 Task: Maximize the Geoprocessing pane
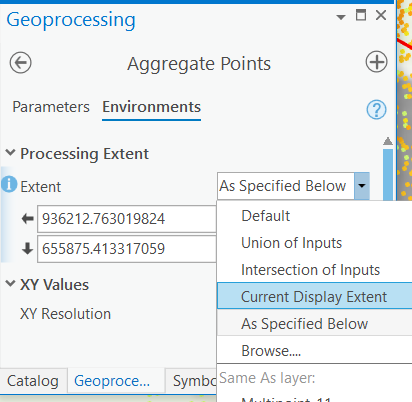[x=361, y=15]
